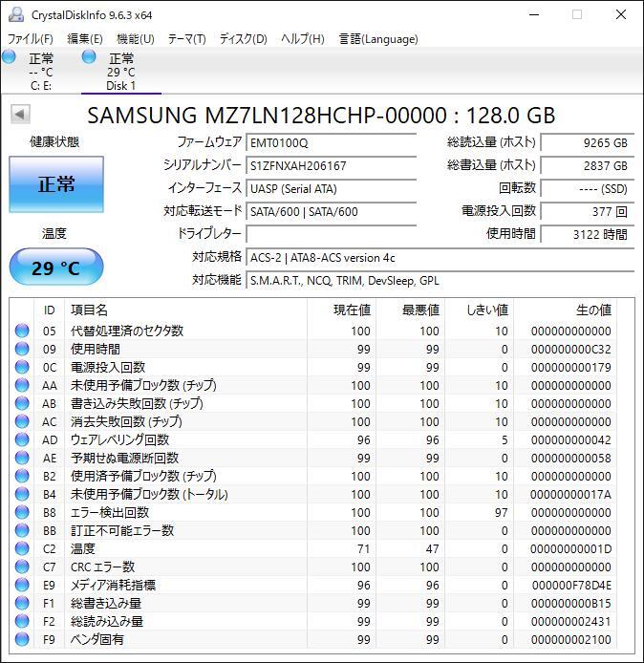Open the テーマ(T) menu

tap(186, 39)
